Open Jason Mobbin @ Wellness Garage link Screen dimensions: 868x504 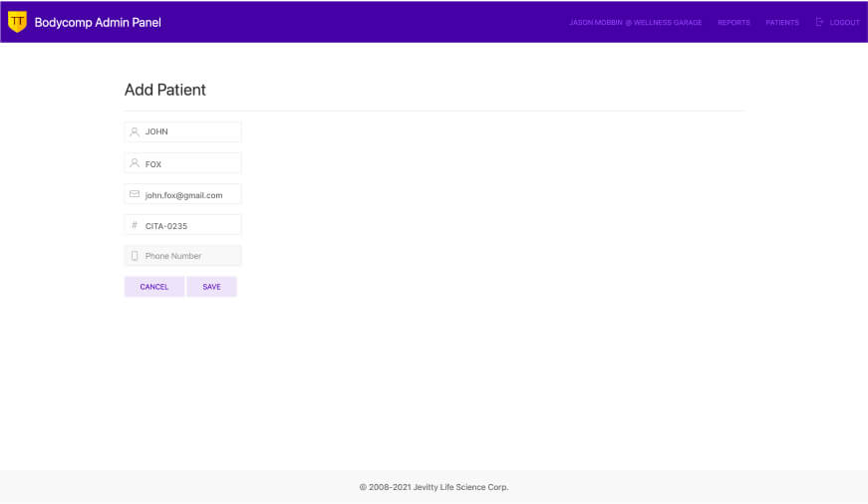(635, 22)
